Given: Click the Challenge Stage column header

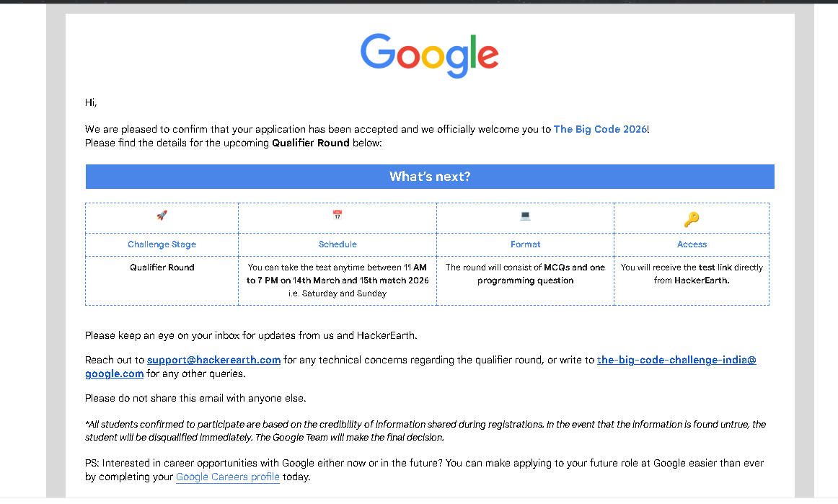Looking at the screenshot, I should click(x=162, y=244).
